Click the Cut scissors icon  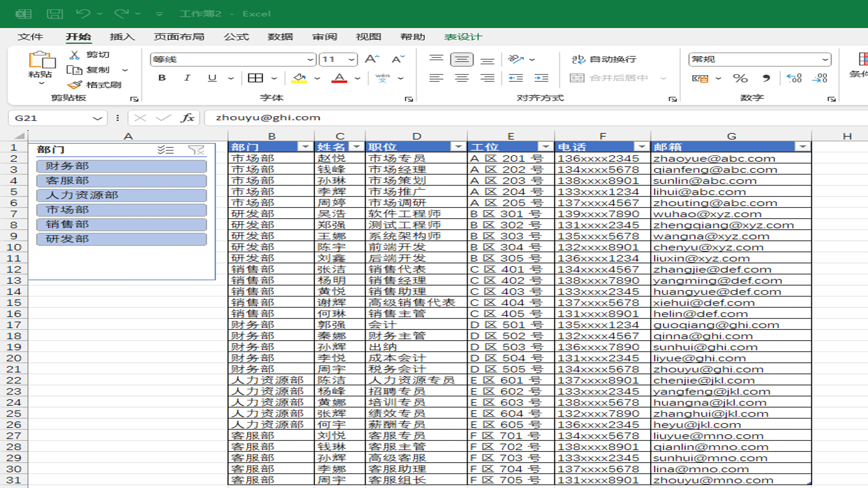click(x=75, y=55)
